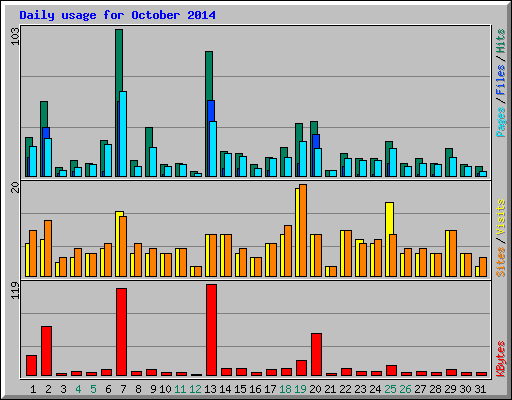This screenshot has height=400, width=512.
Task: Click day "31" on the x-axis
Action: coord(480,389)
